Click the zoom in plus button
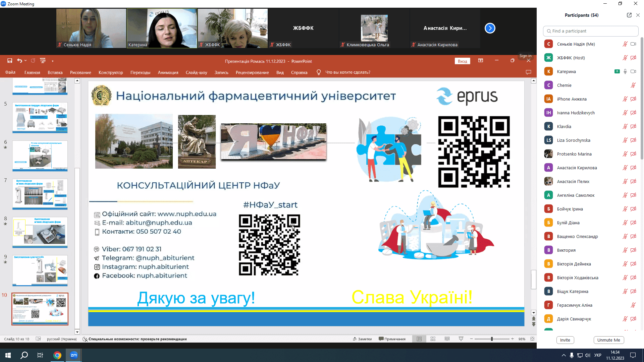 (x=513, y=339)
